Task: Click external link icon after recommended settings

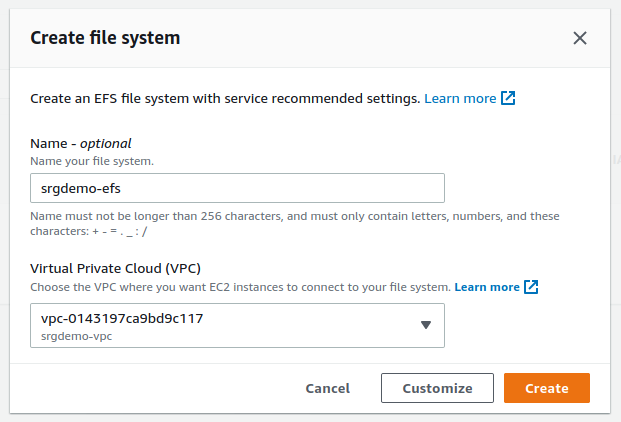Action: click(509, 99)
